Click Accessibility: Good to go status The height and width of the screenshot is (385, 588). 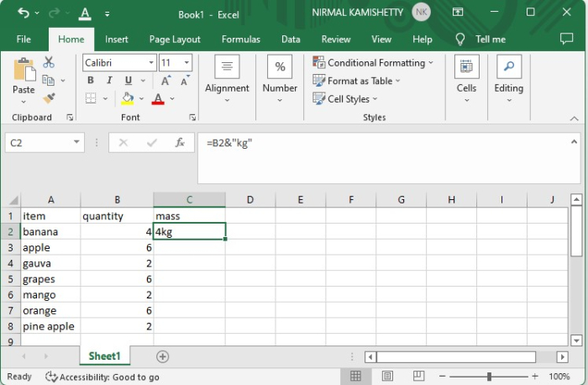click(x=102, y=377)
